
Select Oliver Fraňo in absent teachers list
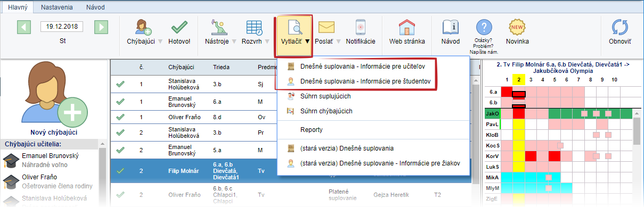(51, 181)
